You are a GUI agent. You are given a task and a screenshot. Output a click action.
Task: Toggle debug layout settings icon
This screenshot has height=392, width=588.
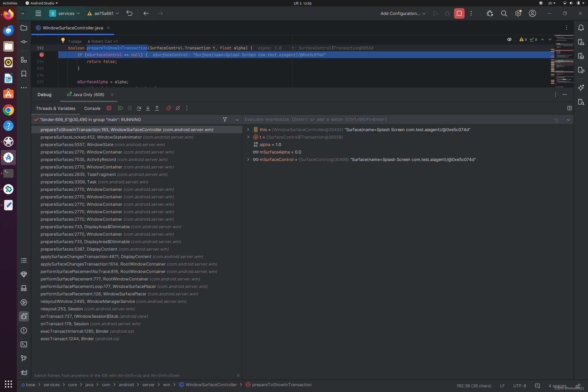tap(570, 108)
